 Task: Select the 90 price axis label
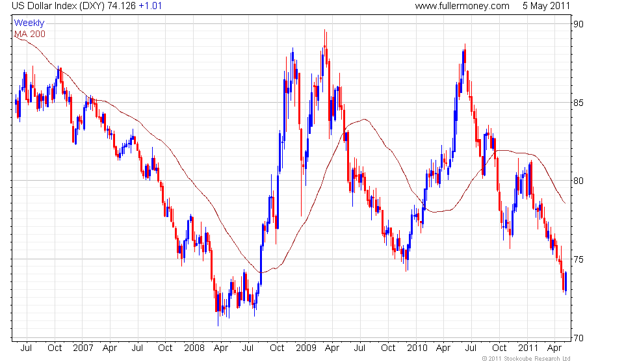[578, 24]
